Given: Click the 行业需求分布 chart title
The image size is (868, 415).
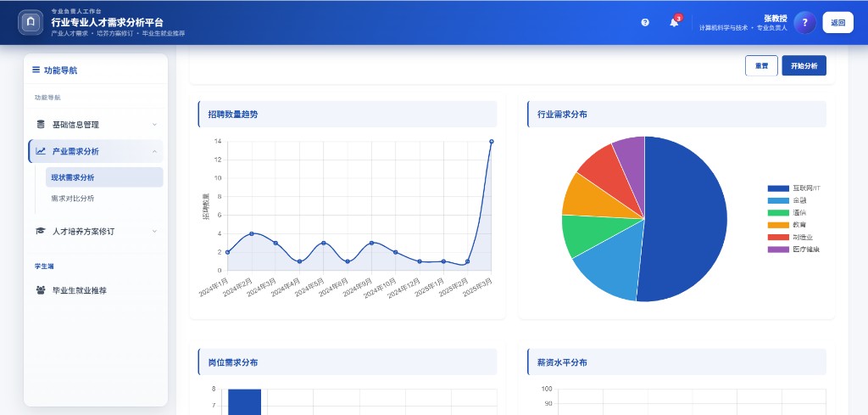Looking at the screenshot, I should (x=563, y=114).
